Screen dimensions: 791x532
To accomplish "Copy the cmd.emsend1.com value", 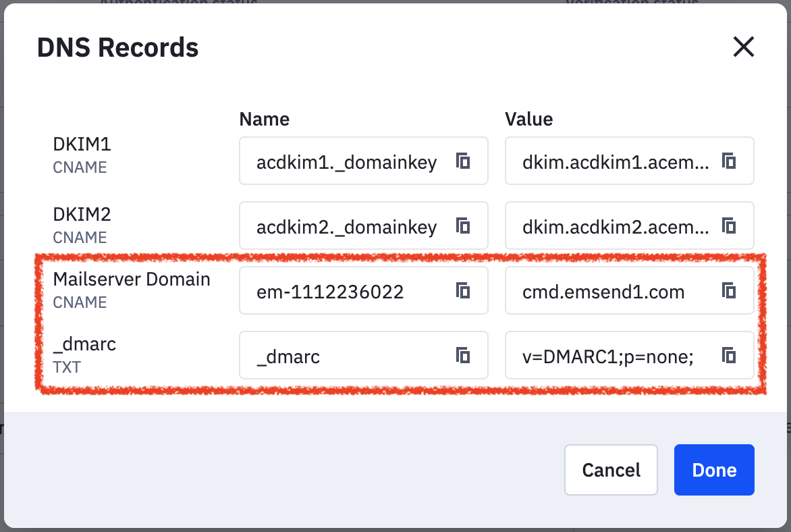I will pos(729,290).
